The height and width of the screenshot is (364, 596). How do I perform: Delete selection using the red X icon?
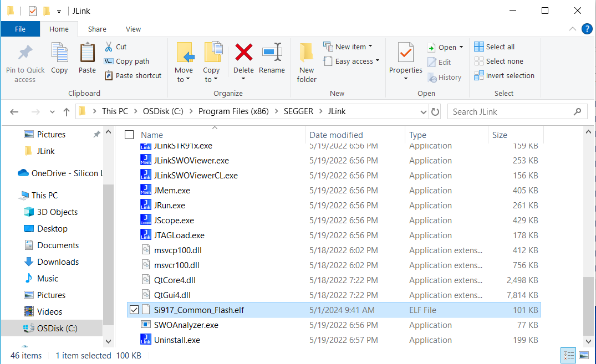click(x=243, y=53)
